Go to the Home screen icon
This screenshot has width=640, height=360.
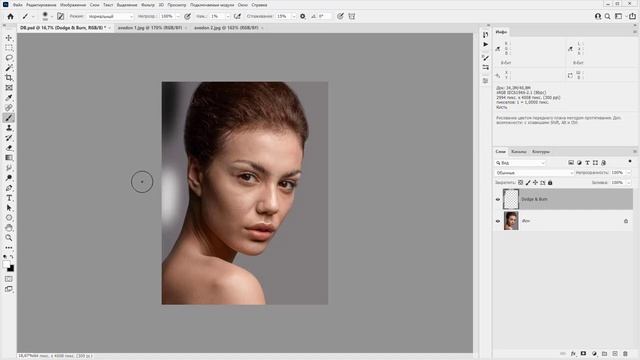(10, 16)
